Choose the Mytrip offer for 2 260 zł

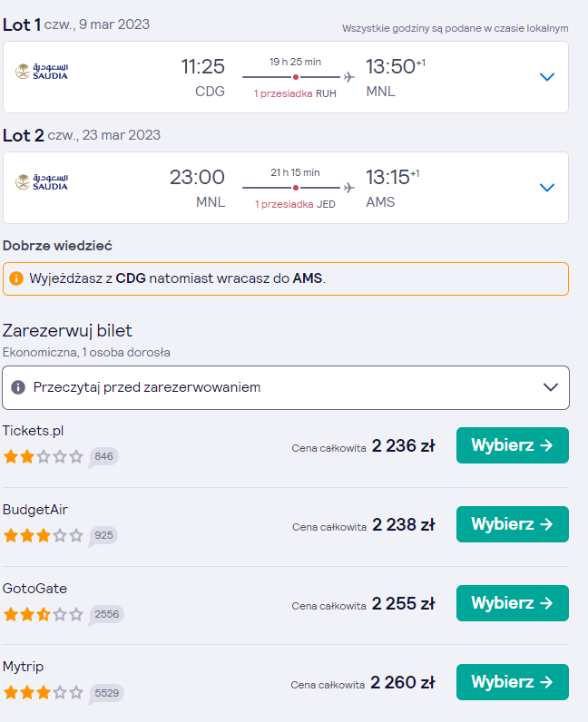pos(513,682)
